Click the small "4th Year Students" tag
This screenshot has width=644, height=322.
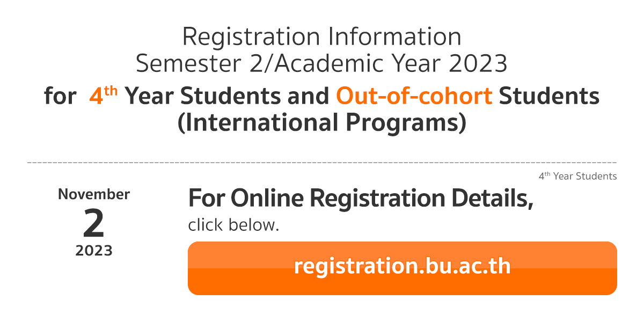pyautogui.click(x=577, y=176)
